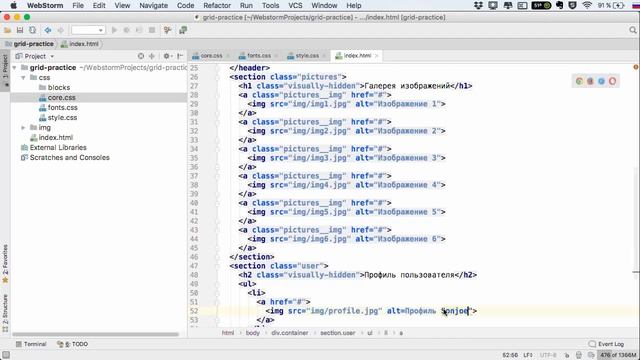Open the run configuration dropdown
The width and height of the screenshot is (640, 360).
88,30
